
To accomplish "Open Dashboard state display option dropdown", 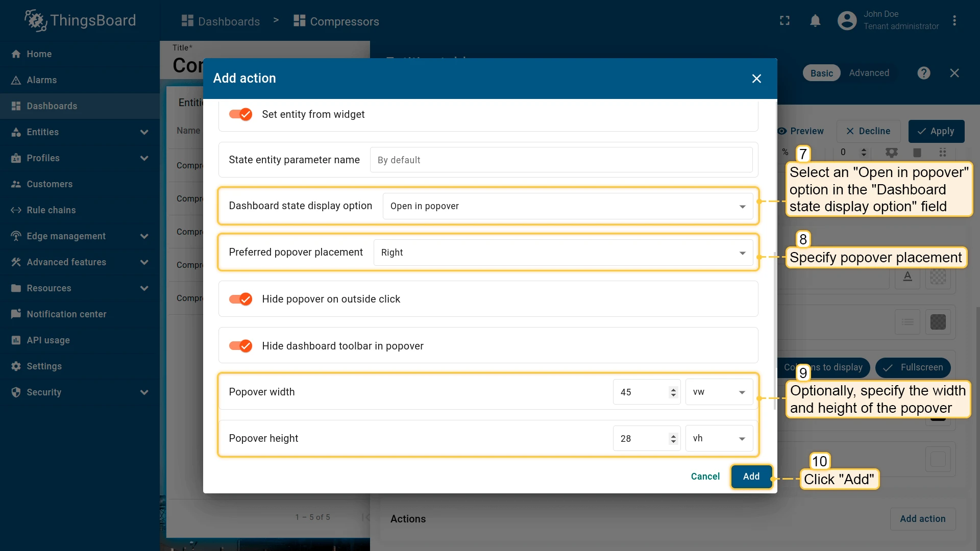I will [568, 206].
